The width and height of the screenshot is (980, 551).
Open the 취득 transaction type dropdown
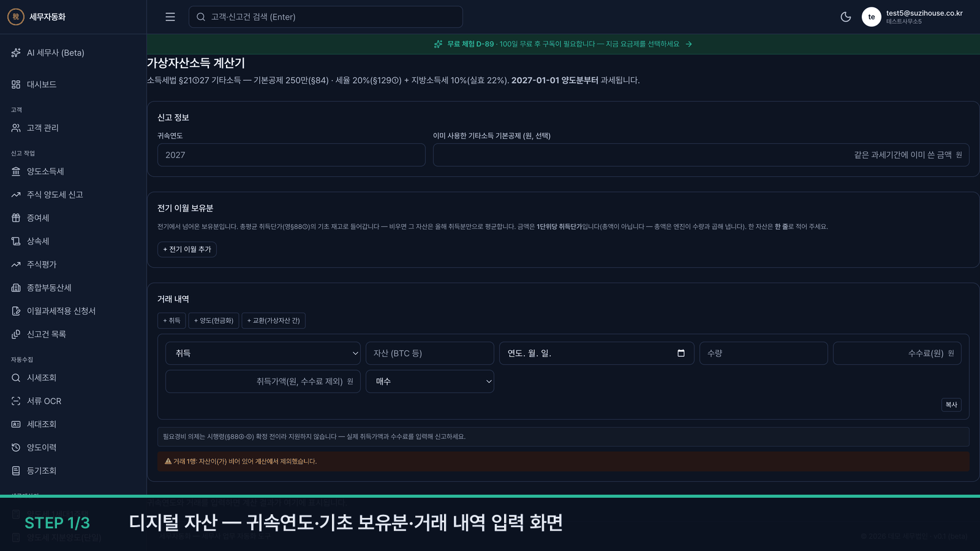263,353
